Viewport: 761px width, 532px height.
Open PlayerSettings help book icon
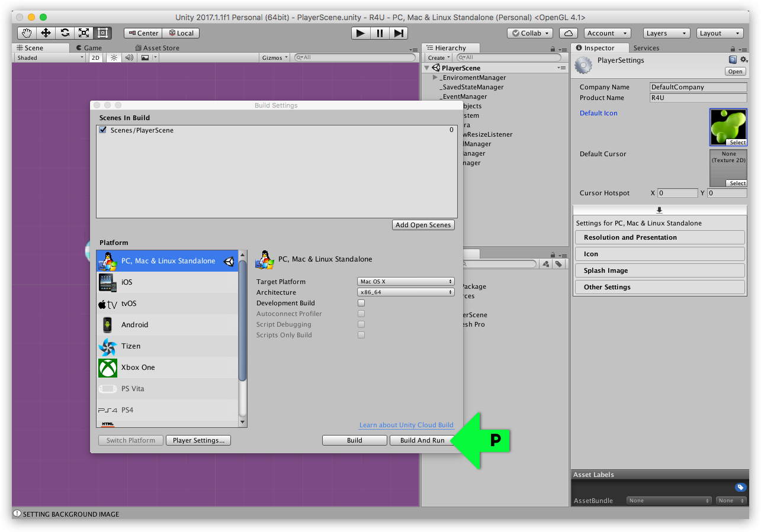click(733, 60)
